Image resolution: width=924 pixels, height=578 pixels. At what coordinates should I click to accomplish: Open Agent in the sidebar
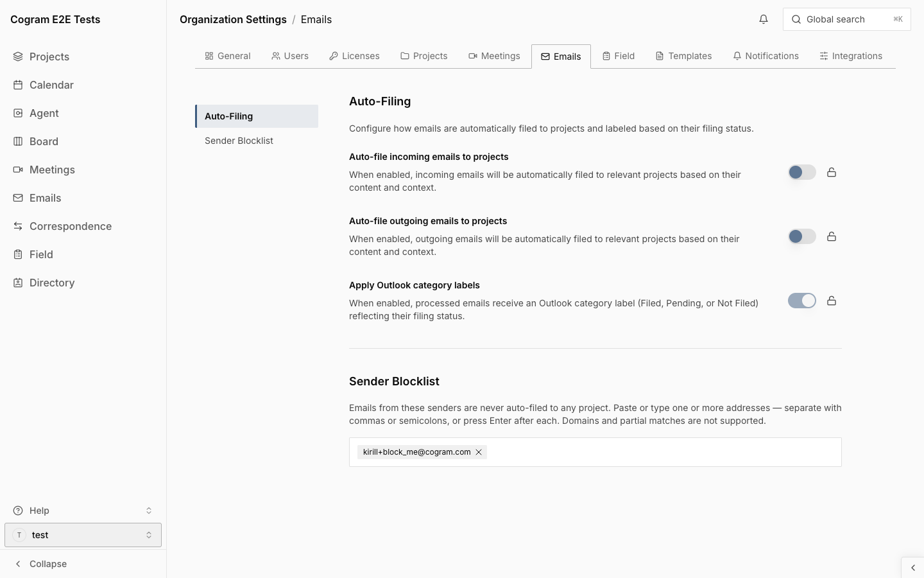pyautogui.click(x=83, y=113)
